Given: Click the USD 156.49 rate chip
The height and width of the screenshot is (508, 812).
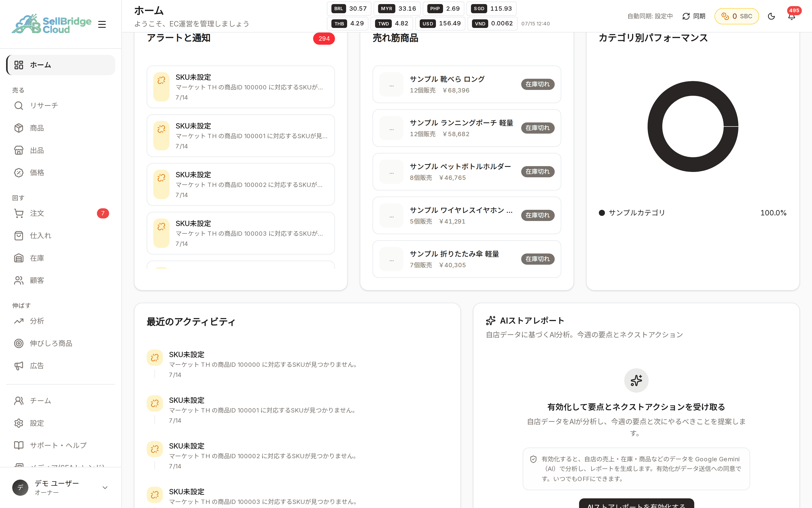Looking at the screenshot, I should click(440, 24).
